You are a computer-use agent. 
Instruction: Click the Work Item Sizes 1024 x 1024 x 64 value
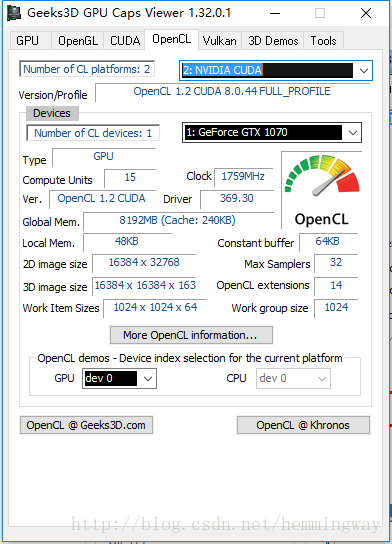(x=155, y=308)
